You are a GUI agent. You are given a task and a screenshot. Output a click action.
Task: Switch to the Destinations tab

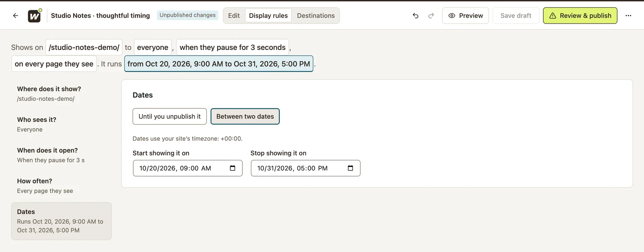pos(316,16)
